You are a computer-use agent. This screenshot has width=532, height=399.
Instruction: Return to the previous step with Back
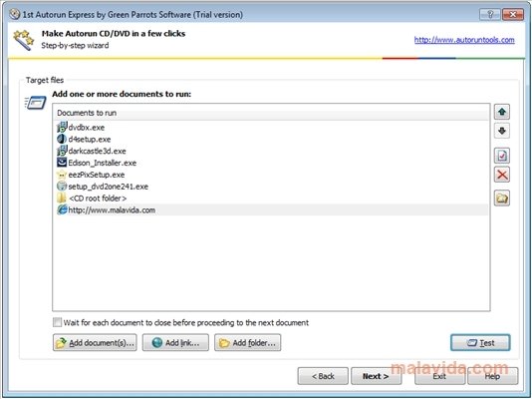click(323, 376)
